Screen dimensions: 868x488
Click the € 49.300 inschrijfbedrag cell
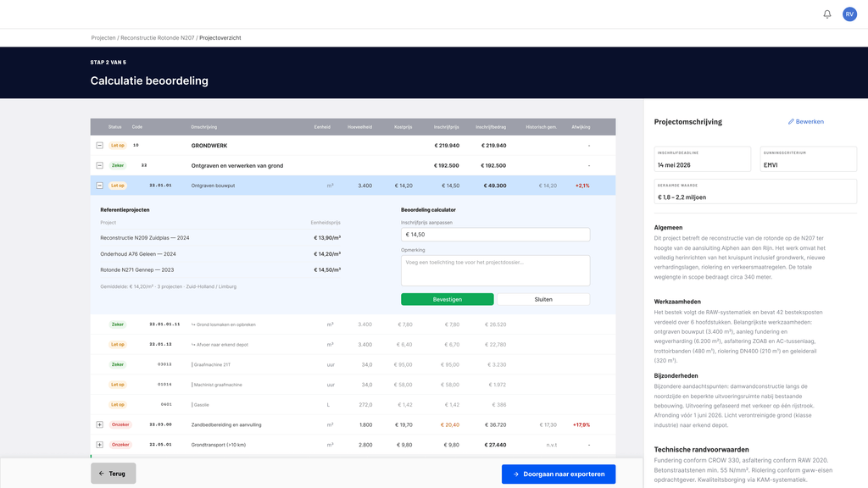tap(495, 186)
